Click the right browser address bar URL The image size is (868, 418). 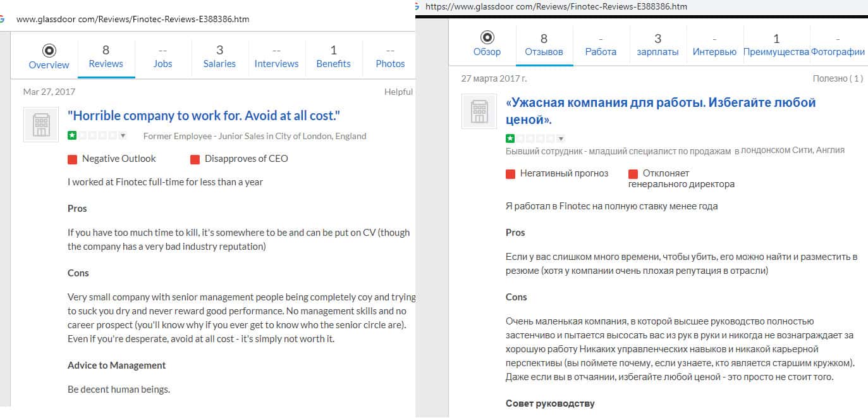coord(556,6)
